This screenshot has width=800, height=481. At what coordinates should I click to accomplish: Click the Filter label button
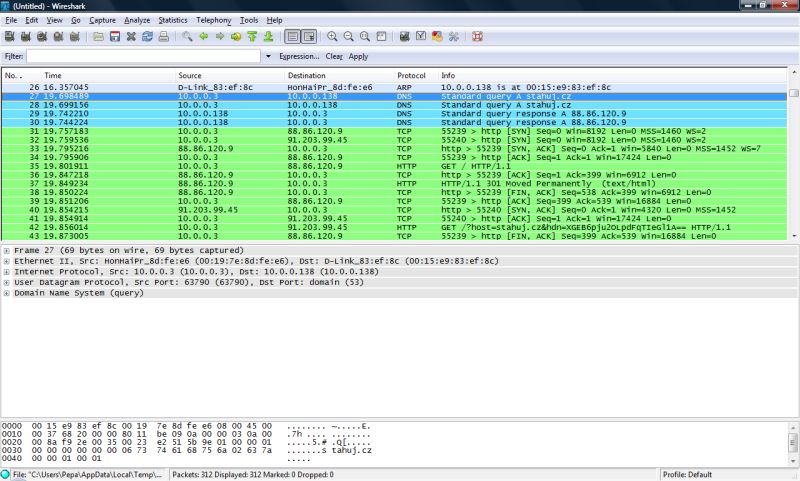[x=14, y=56]
